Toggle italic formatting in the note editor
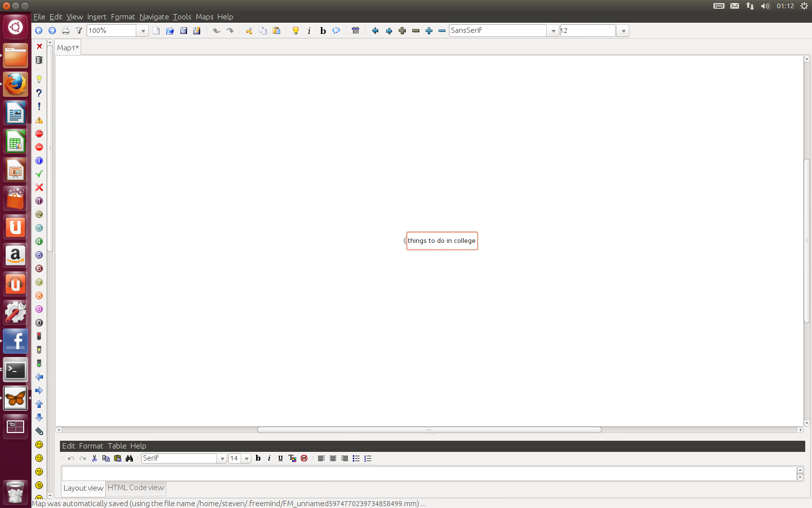The height and width of the screenshot is (508, 812). [269, 458]
